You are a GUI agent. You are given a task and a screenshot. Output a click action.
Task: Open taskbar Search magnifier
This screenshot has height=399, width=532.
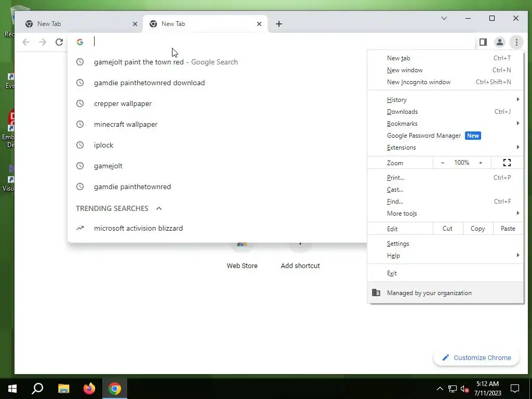[x=37, y=389]
